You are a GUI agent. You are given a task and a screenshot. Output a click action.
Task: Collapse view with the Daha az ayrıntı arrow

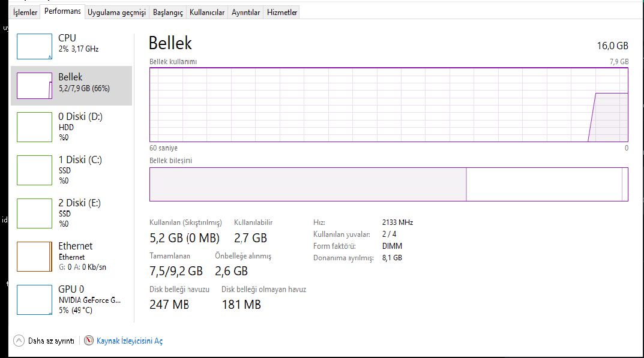[19, 341]
